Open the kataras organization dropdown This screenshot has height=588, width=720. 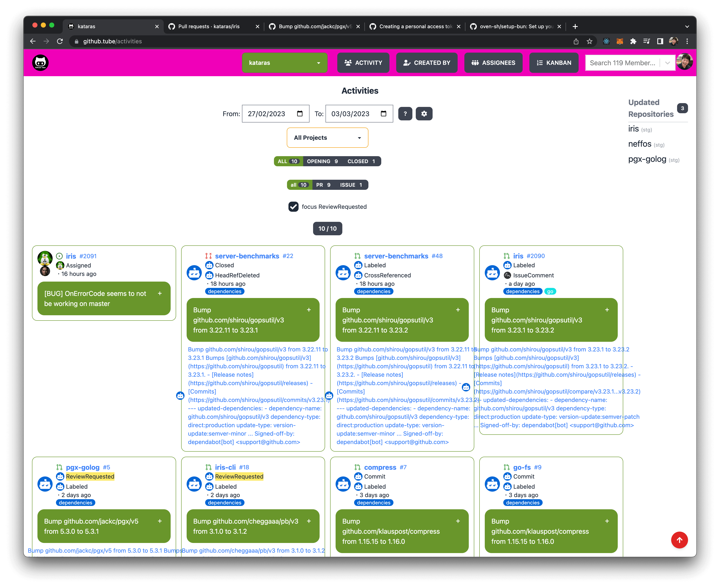click(284, 63)
